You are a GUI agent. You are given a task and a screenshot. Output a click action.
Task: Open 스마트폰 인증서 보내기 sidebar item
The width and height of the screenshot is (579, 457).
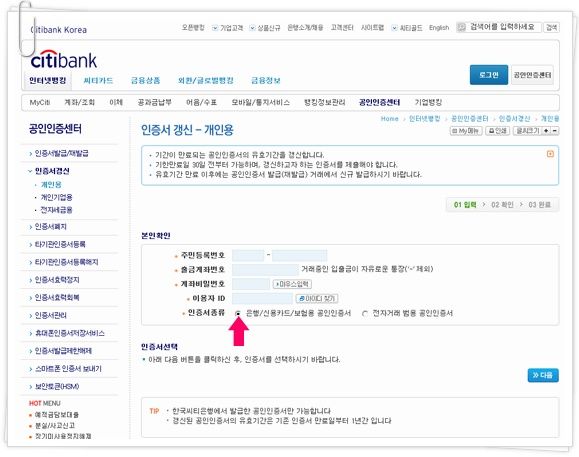[65, 368]
